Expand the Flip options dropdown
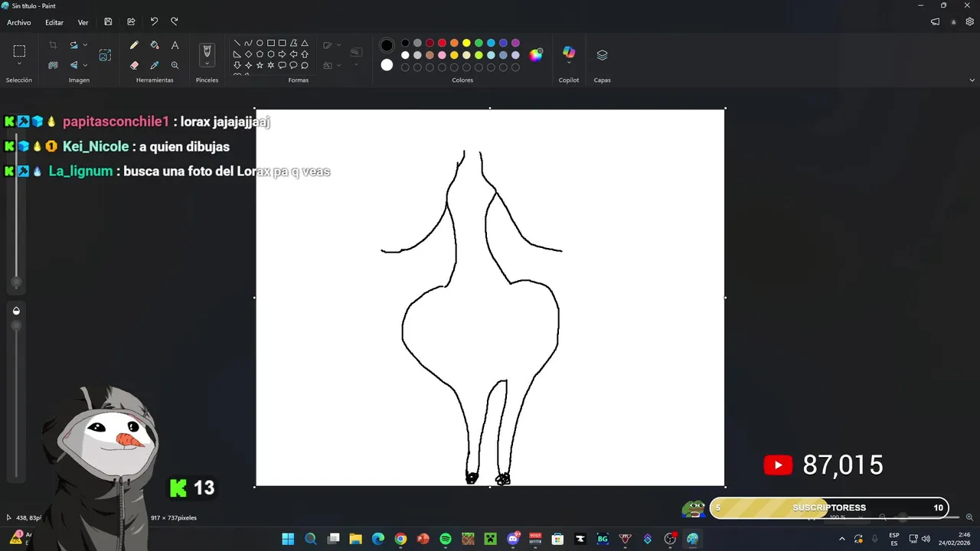980x551 pixels. (85, 66)
